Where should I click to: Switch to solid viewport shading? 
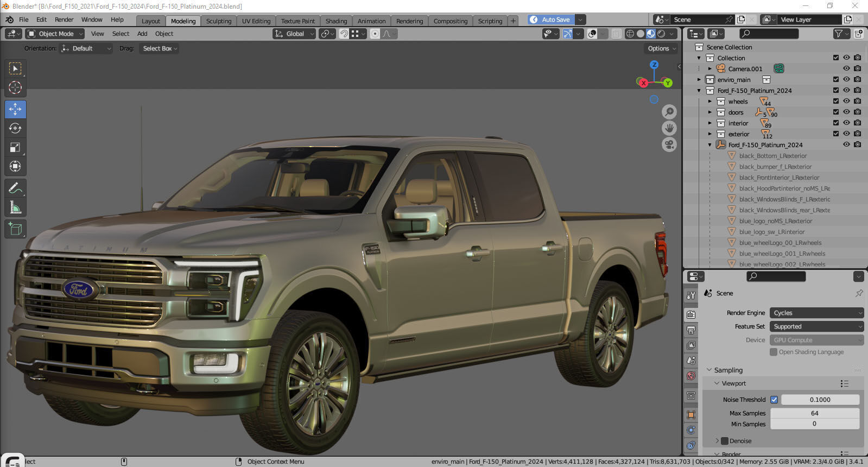[641, 34]
